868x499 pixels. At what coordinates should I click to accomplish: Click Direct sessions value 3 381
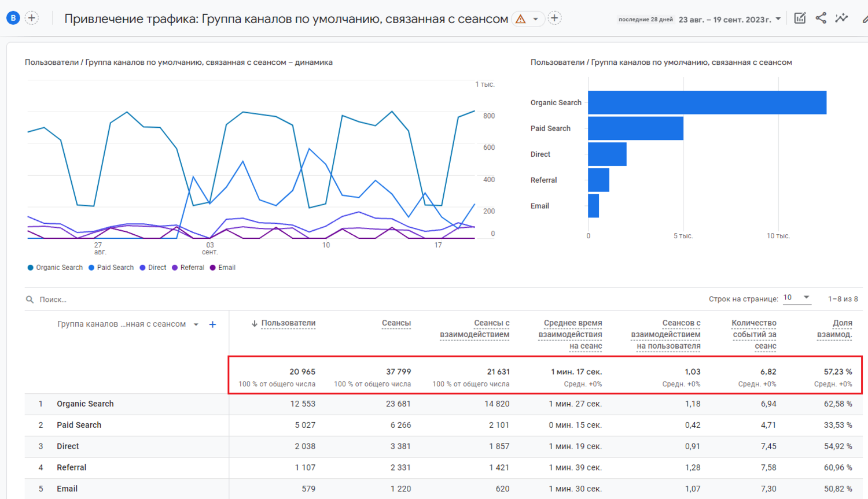pos(400,446)
